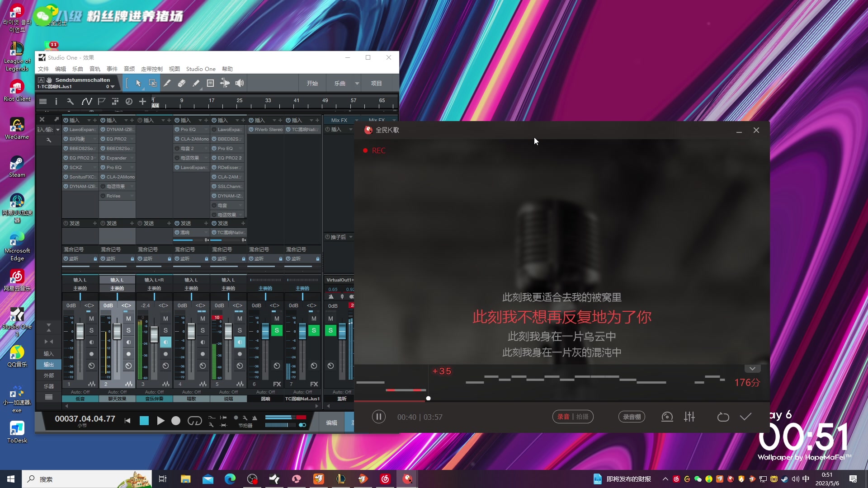Select the Mute tool icon
This screenshot has height=488, width=868.
(210, 83)
